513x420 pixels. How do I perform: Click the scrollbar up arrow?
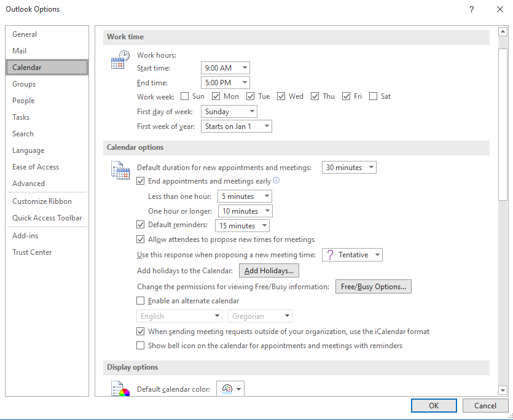[503, 32]
